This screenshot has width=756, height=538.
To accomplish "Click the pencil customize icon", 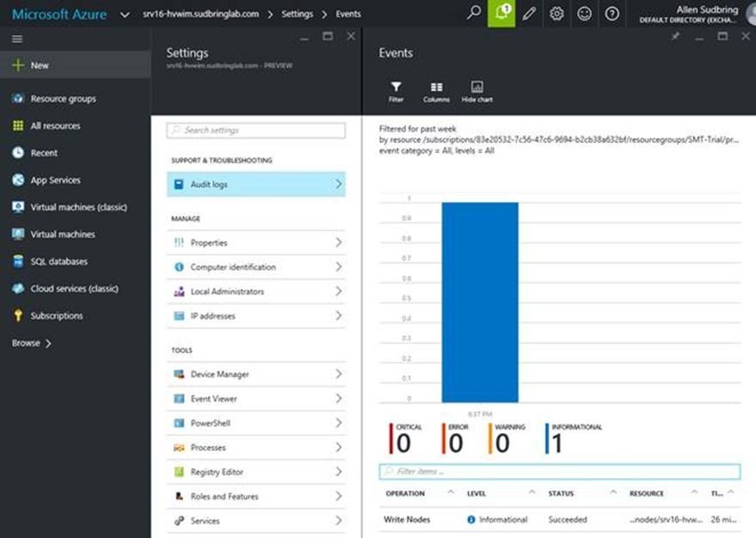I will [x=529, y=14].
